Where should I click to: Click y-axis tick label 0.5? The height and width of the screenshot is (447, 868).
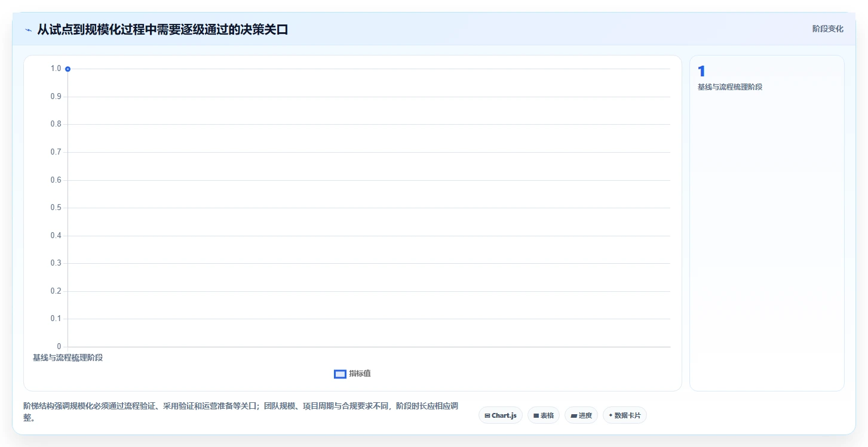click(x=56, y=208)
